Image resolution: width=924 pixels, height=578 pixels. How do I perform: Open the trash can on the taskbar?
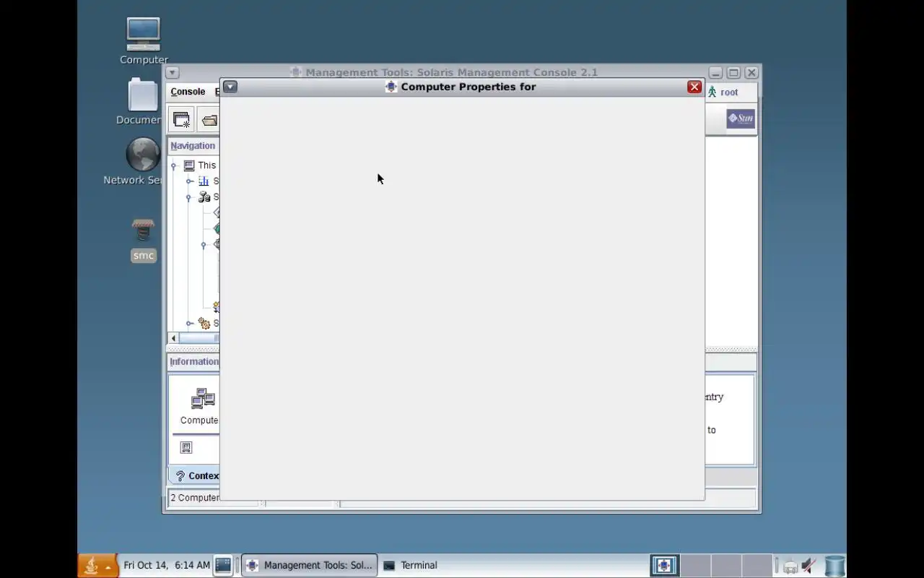[834, 566]
